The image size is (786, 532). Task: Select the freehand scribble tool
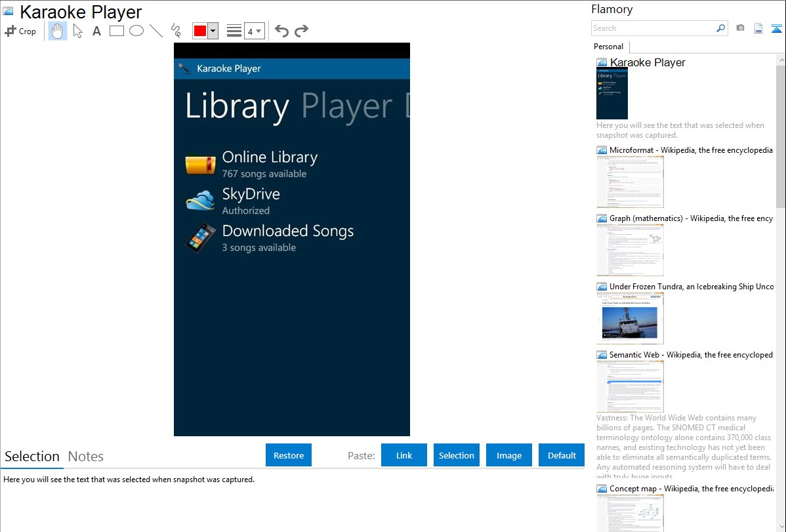click(x=176, y=31)
